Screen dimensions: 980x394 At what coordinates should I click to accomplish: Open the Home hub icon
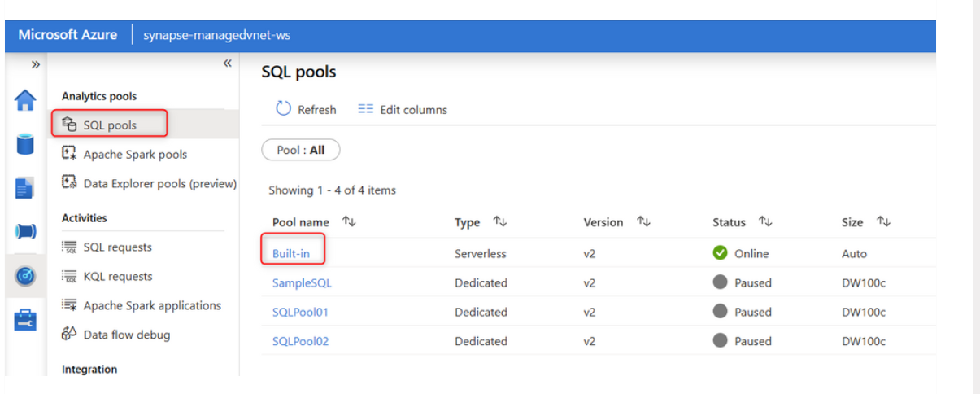tap(25, 100)
